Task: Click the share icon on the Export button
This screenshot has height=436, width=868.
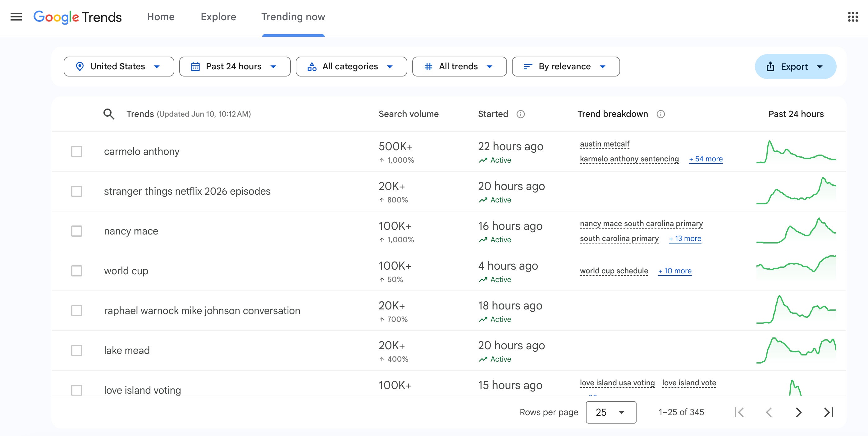Action: pos(770,67)
